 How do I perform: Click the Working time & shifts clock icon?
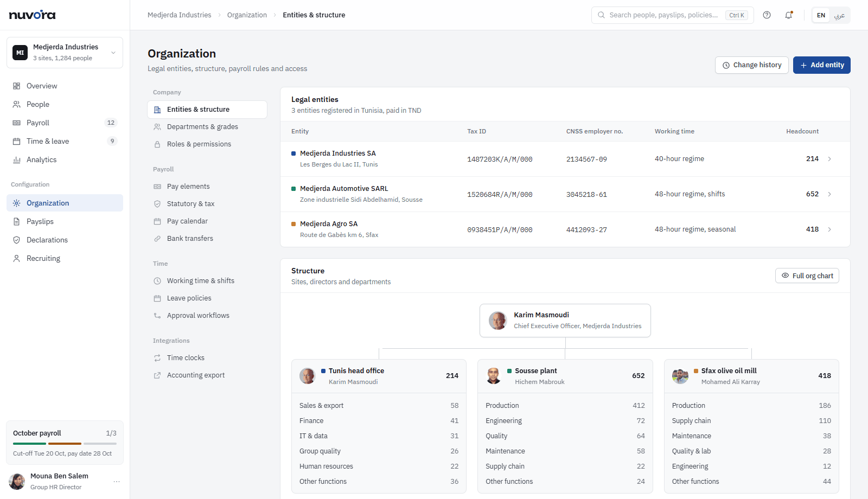pyautogui.click(x=157, y=281)
